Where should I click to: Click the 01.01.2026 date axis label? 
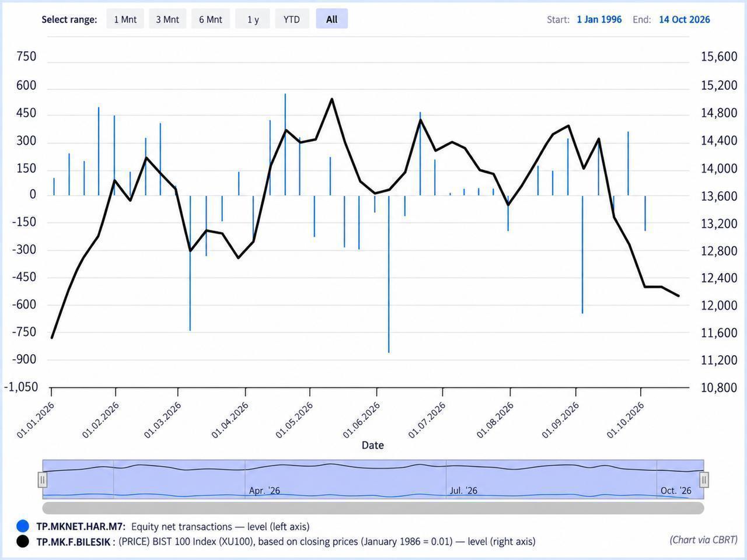click(36, 420)
